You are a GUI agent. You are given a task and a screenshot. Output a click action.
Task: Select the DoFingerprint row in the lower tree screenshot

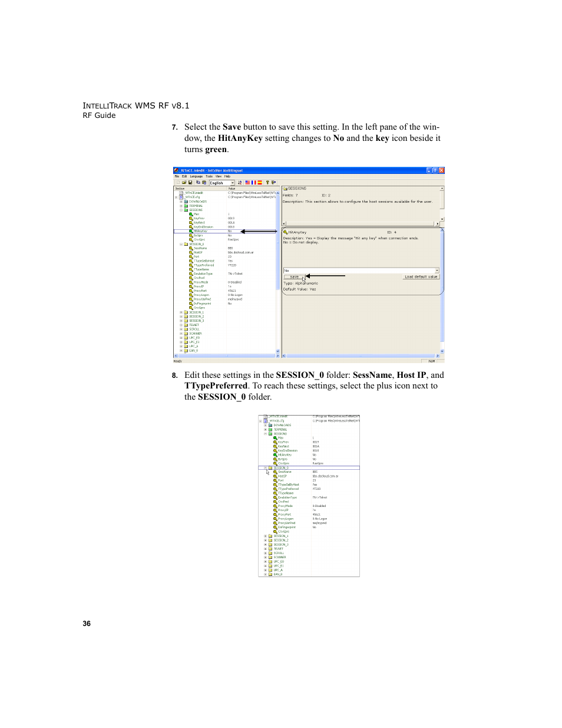(309, 527)
